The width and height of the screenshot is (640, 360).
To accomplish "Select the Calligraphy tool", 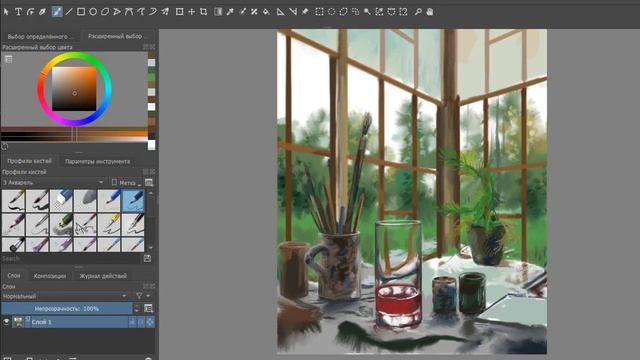I will point(42,12).
